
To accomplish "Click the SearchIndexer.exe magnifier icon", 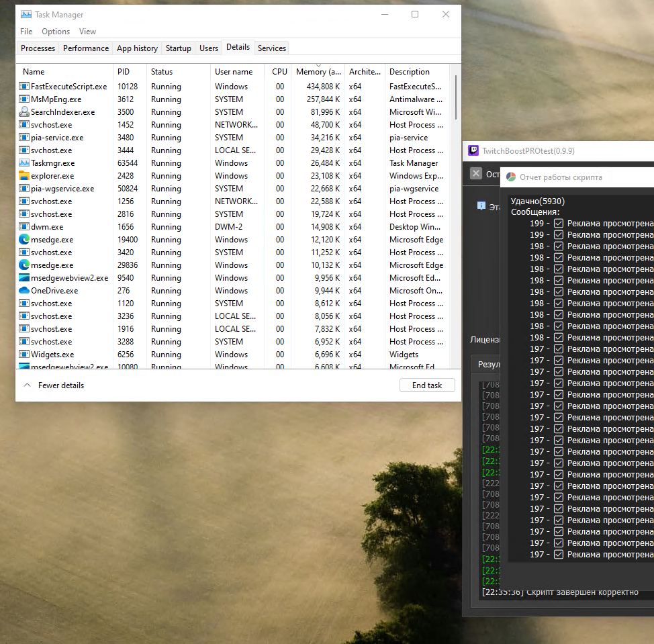I will pos(24,112).
